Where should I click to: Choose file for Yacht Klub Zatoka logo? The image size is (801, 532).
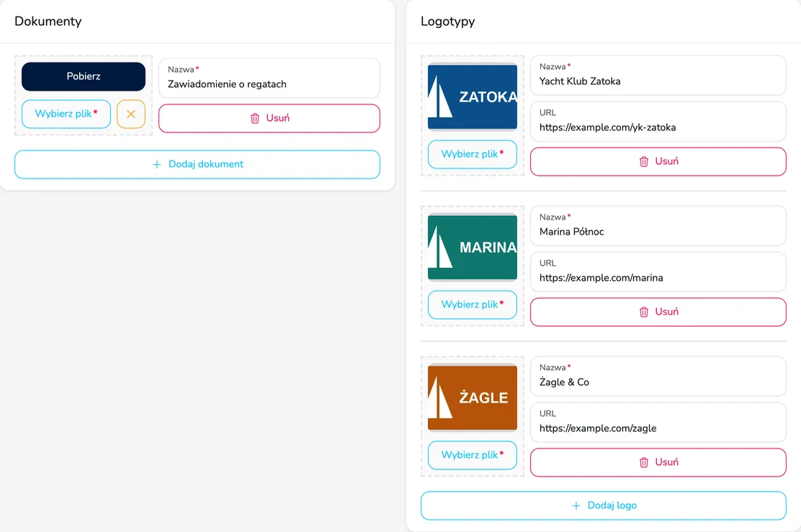tap(472, 154)
